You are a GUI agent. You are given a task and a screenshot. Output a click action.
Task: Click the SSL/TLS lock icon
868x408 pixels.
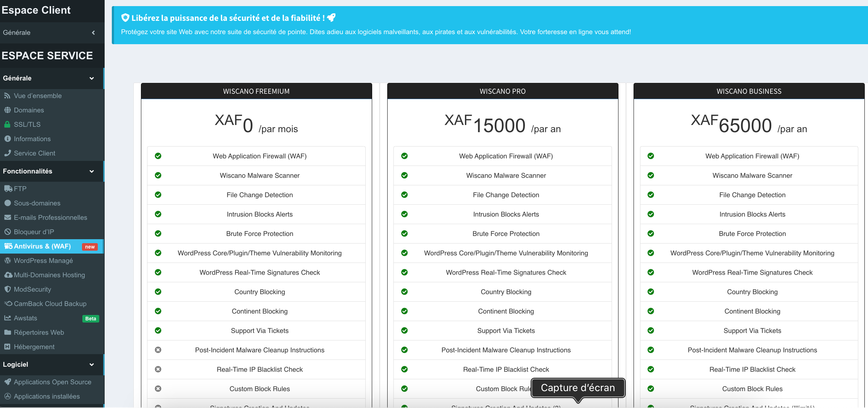coord(7,125)
